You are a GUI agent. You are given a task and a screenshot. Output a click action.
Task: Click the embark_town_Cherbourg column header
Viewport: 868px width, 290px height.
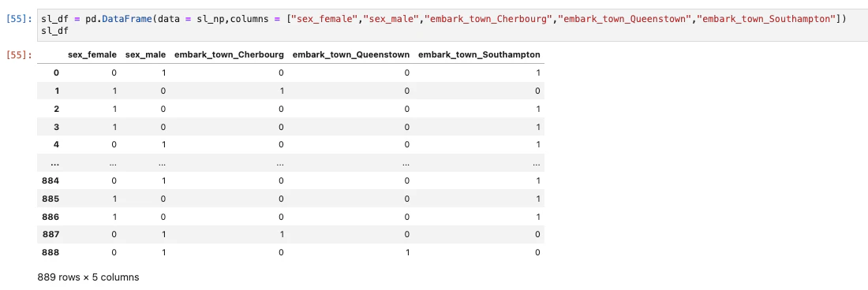(229, 54)
